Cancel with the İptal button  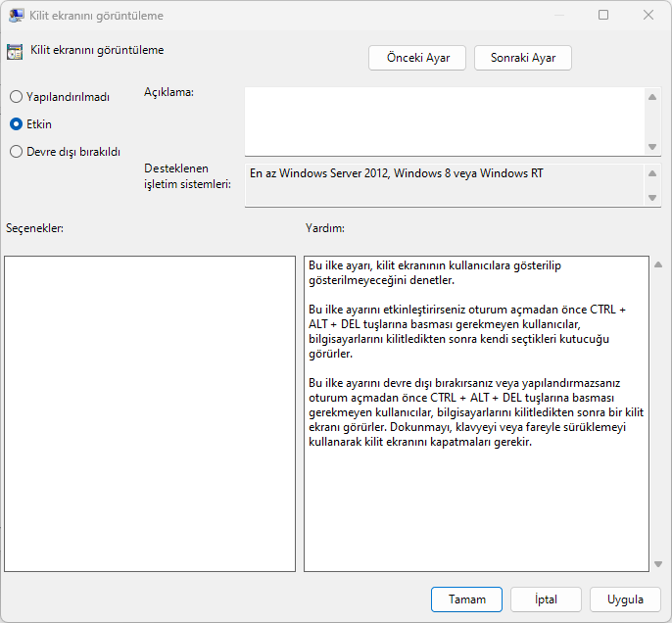click(x=546, y=599)
